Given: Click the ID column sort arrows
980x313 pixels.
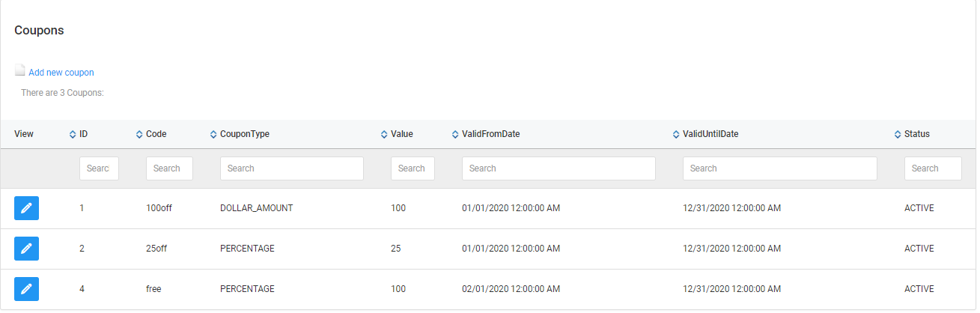Looking at the screenshot, I should coord(73,135).
